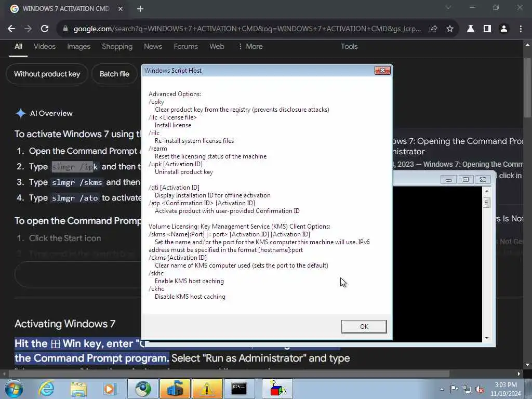
Task: Open Chrome tab search dropdown
Action: (x=448, y=7)
